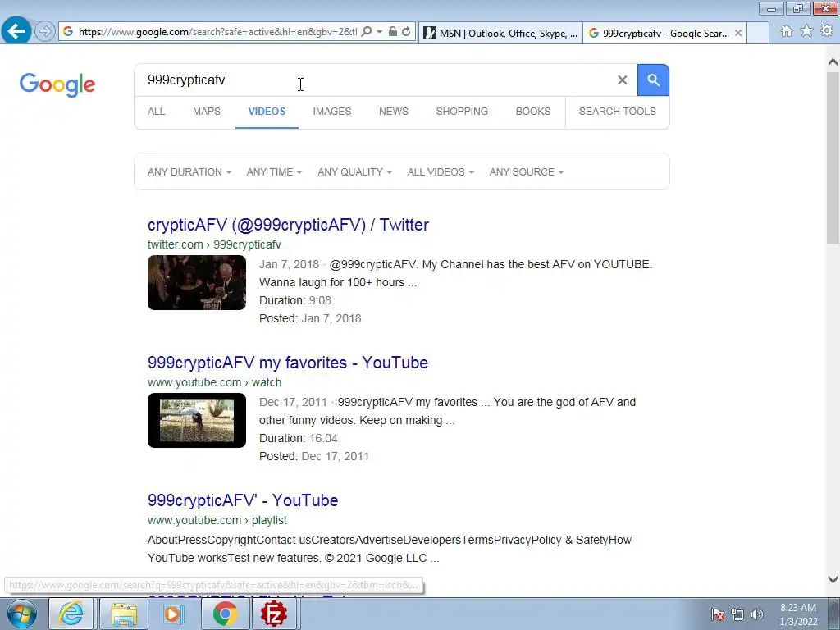Viewport: 840px width, 630px height.
Task: Click the blue search magnifier button
Action: (653, 80)
